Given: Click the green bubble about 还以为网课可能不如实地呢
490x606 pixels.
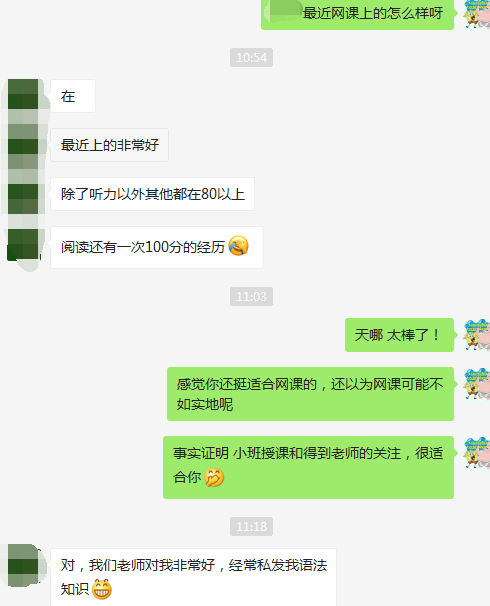Looking at the screenshot, I should coord(310,394).
